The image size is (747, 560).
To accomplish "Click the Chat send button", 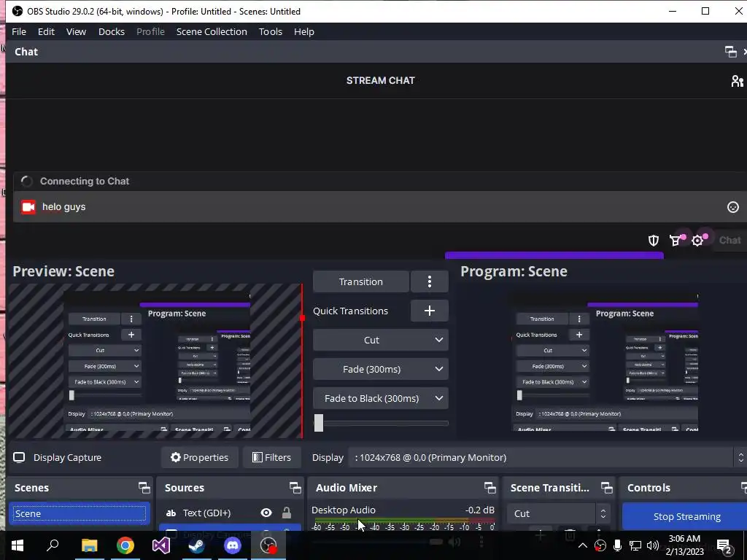I will [x=729, y=241].
